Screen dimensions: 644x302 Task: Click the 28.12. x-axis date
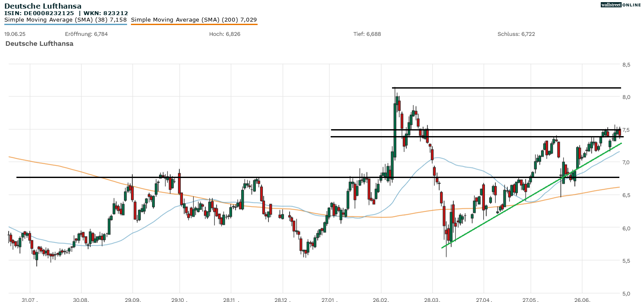click(282, 299)
